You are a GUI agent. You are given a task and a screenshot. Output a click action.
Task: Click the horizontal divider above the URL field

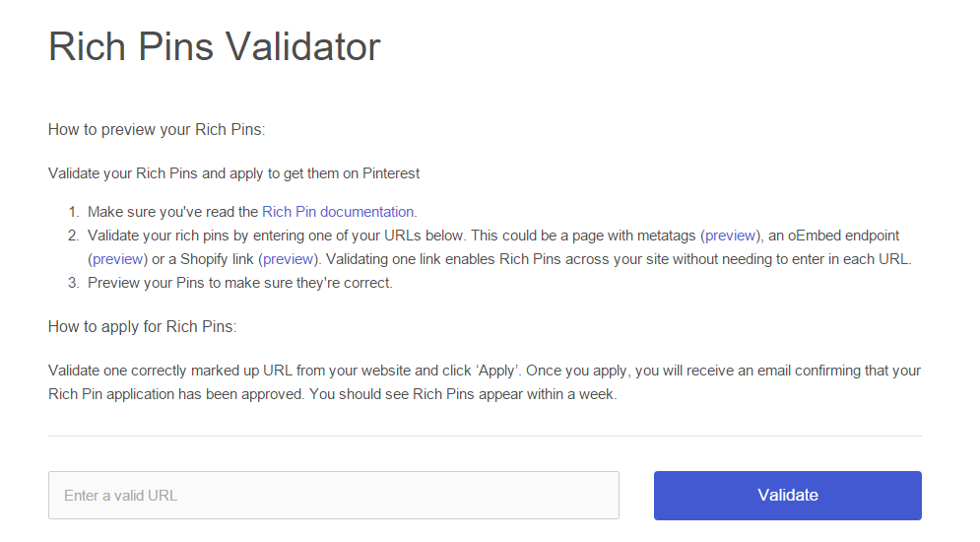pos(485,436)
